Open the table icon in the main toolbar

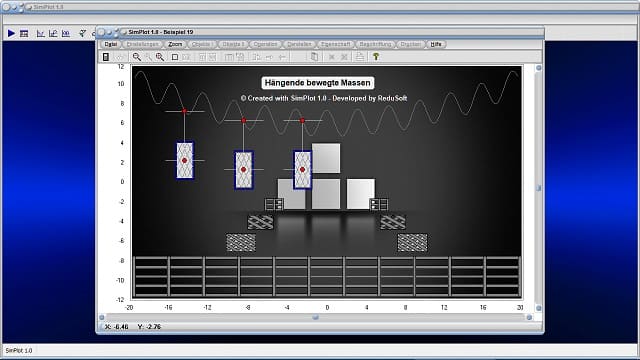tap(24, 33)
